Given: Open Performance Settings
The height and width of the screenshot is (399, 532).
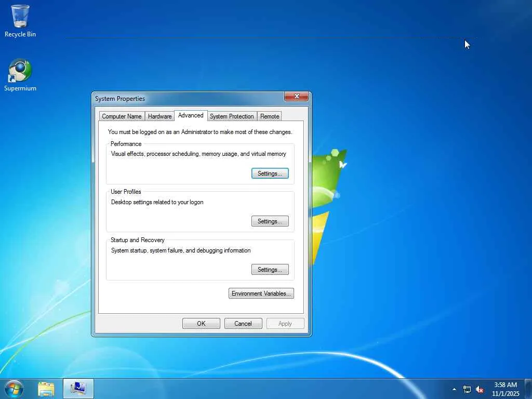Looking at the screenshot, I should coord(270,174).
